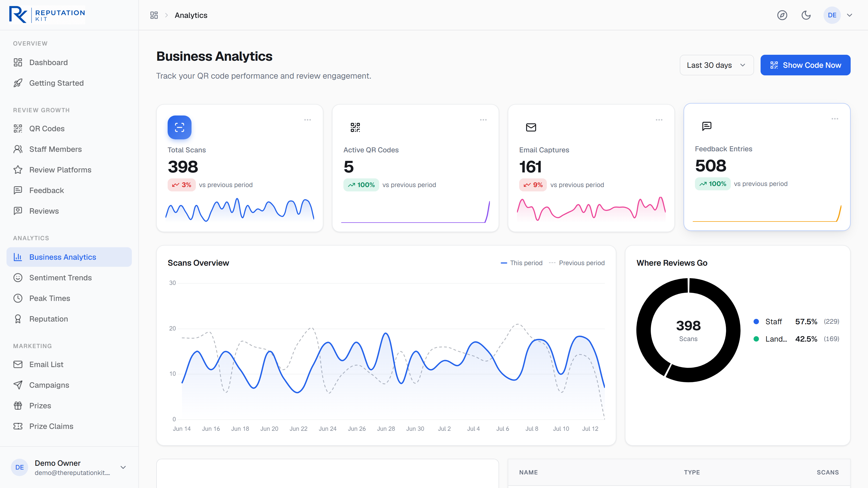This screenshot has height=488, width=868.
Task: Expand Demo Owner account menu chevron
Action: (x=123, y=467)
